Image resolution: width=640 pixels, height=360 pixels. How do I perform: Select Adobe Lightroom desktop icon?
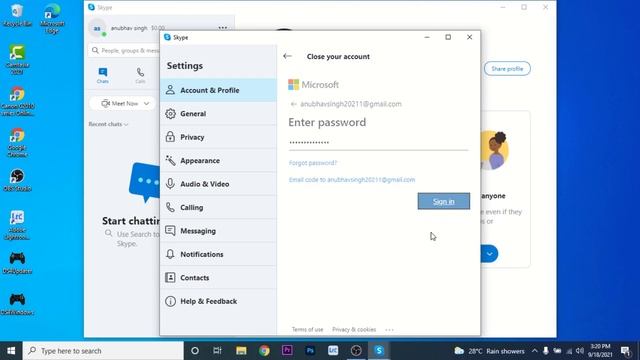click(17, 225)
